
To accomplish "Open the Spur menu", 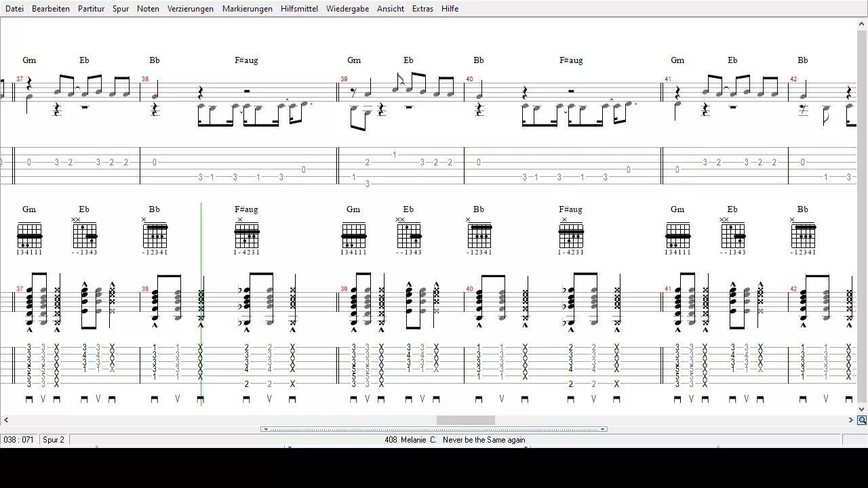I will click(x=121, y=9).
